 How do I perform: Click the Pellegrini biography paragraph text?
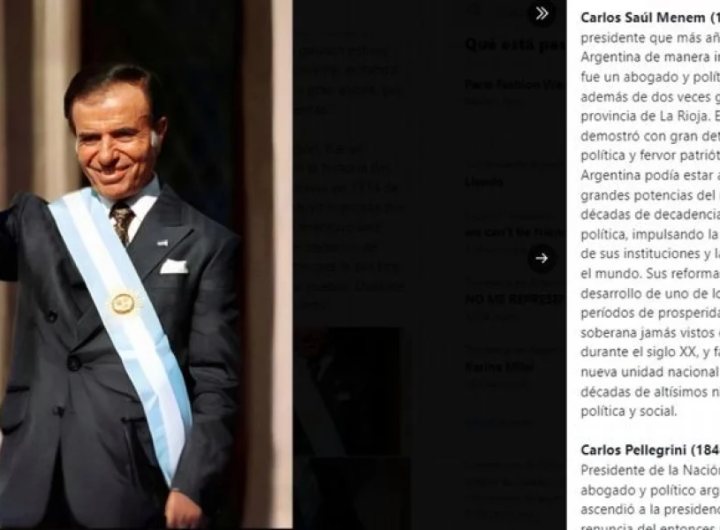coord(650,498)
